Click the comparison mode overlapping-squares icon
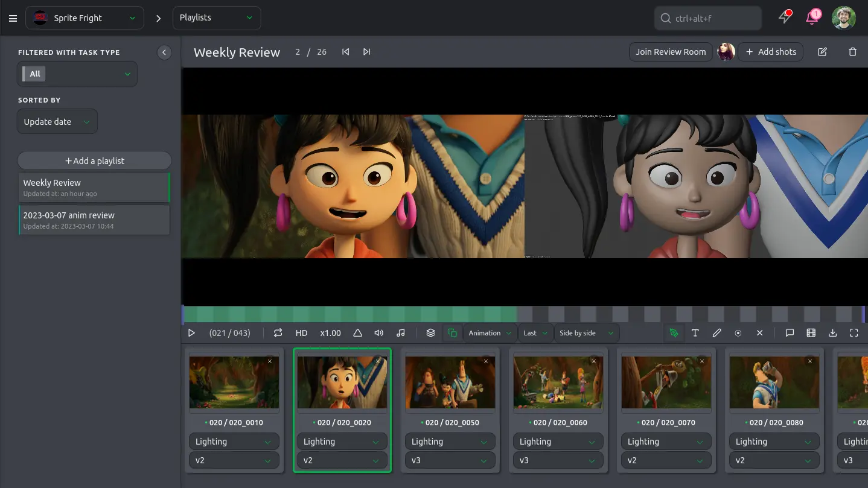The image size is (868, 488). point(452,333)
